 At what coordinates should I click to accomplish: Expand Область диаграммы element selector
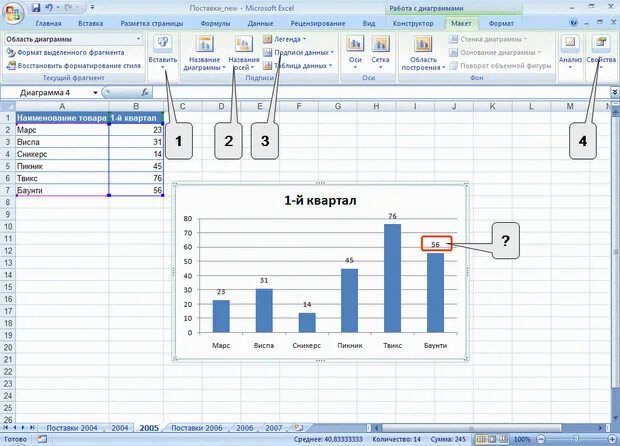138,39
